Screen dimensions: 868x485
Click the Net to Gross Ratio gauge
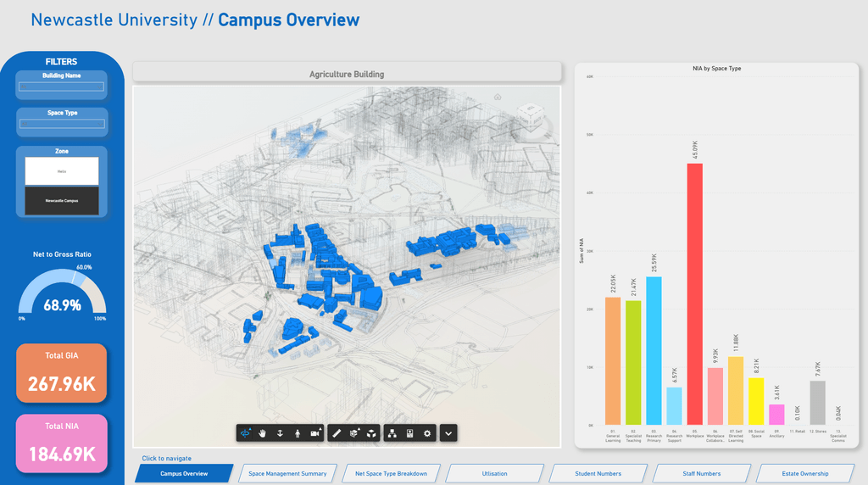62,291
